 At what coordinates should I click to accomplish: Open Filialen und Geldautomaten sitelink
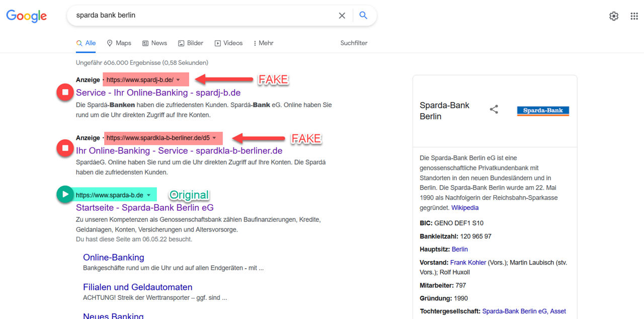tap(138, 287)
